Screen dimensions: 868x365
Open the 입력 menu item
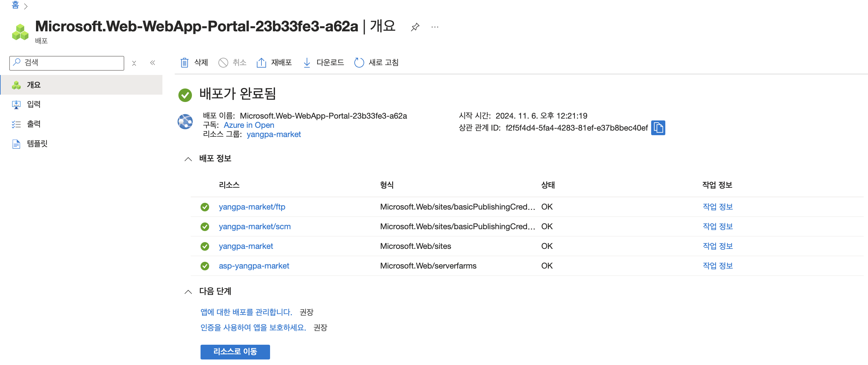34,104
